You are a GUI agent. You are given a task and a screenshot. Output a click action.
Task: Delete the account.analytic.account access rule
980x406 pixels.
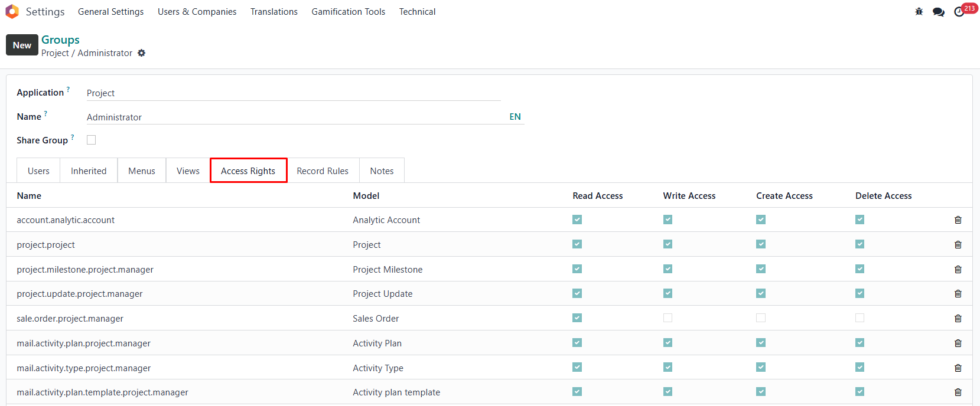click(x=958, y=220)
